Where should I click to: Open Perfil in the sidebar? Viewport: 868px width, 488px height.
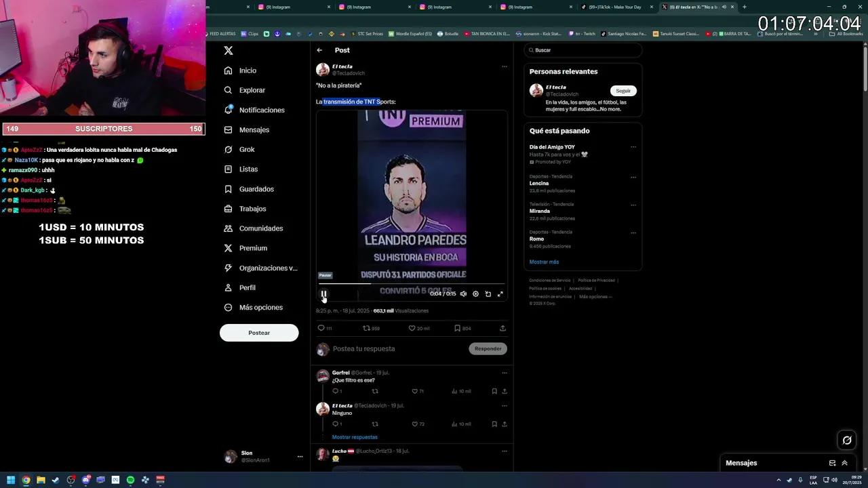pyautogui.click(x=239, y=287)
